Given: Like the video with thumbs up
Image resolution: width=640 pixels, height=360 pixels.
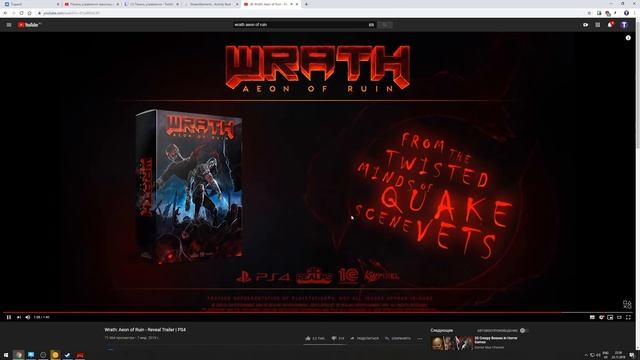Looking at the screenshot, I should pos(315,338).
